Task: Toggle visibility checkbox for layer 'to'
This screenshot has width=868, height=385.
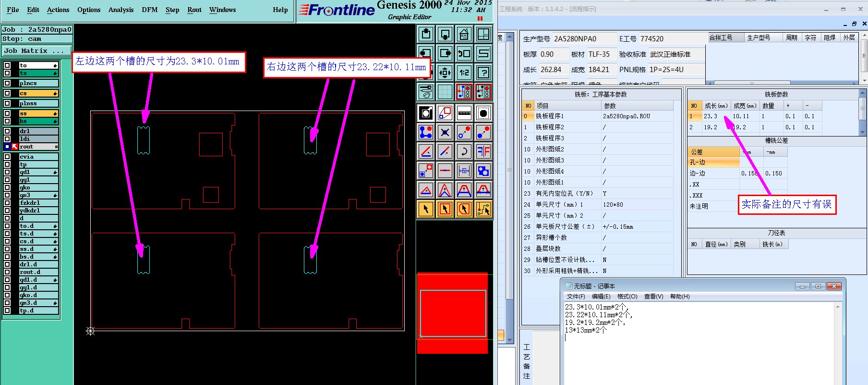Action: click(7, 65)
